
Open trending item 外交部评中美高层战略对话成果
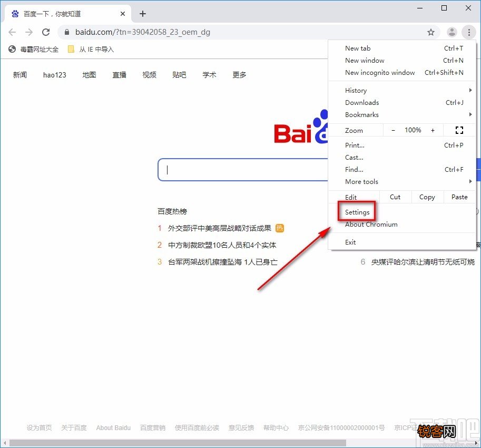pyautogui.click(x=220, y=228)
